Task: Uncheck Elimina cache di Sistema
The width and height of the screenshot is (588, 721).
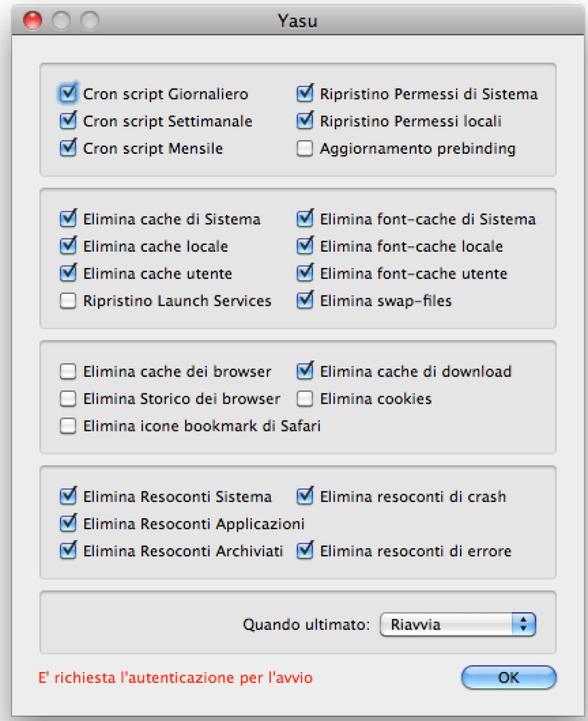Action: tap(69, 219)
